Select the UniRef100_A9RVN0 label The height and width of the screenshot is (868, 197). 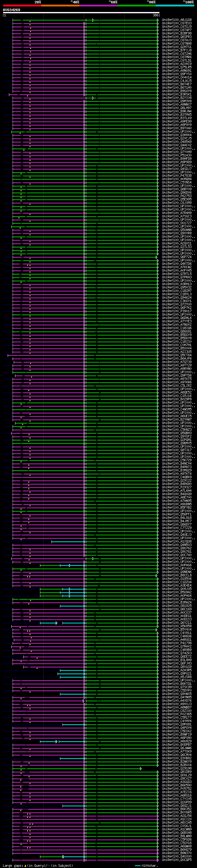coord(177,369)
